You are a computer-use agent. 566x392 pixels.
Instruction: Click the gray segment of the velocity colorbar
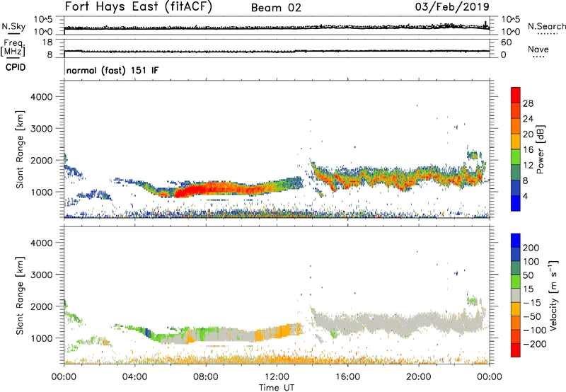point(516,296)
